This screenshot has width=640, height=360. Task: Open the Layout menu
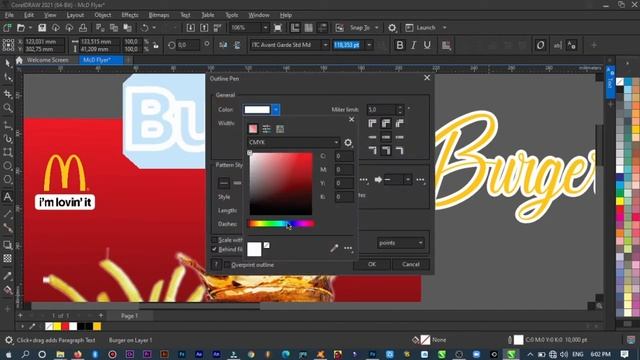(75, 15)
